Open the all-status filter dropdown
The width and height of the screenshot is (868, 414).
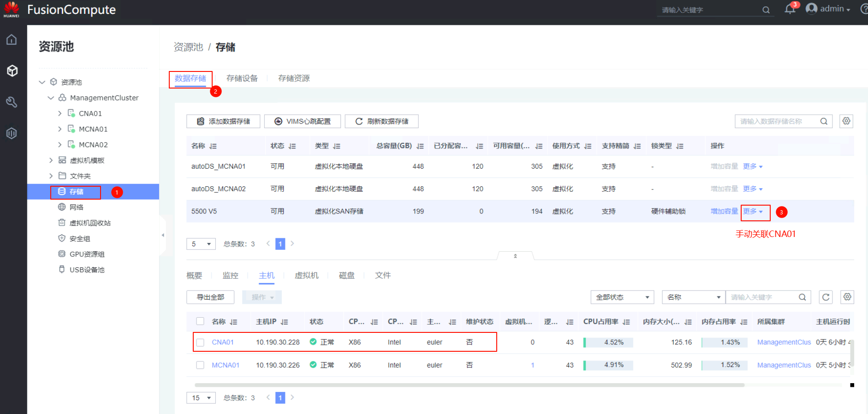(622, 297)
